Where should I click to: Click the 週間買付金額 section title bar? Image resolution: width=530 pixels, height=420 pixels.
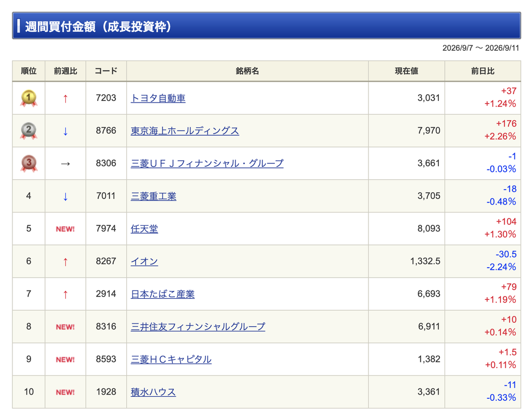(x=267, y=26)
